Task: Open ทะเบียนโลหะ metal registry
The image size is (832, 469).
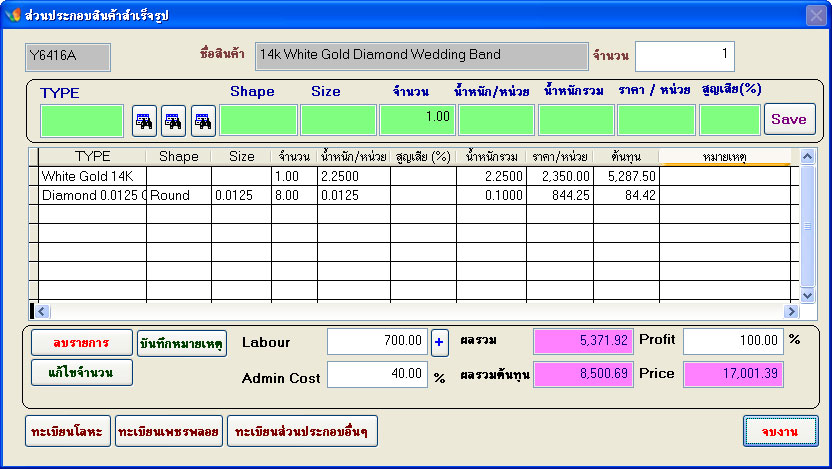Action: click(67, 431)
